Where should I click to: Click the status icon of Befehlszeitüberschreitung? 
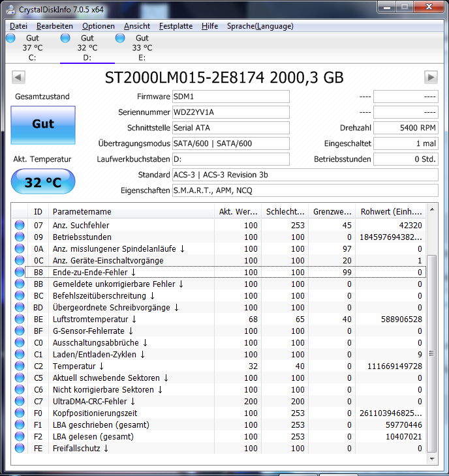(20, 295)
